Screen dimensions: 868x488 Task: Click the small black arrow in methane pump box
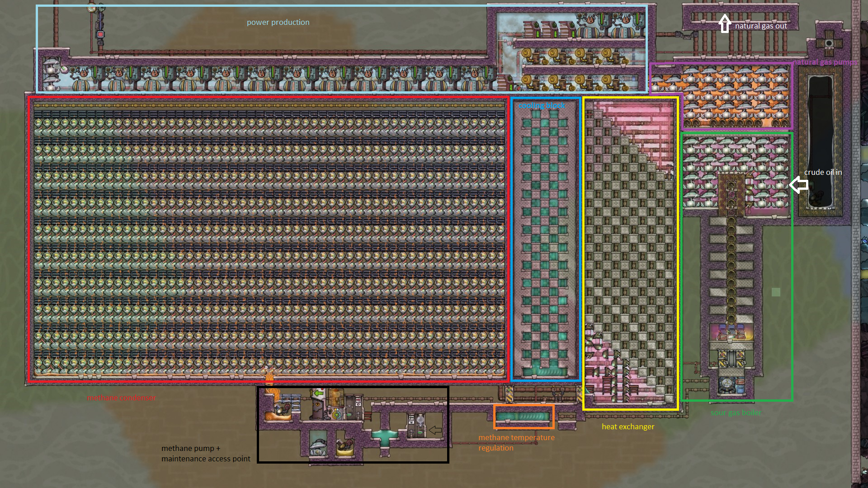(435, 430)
